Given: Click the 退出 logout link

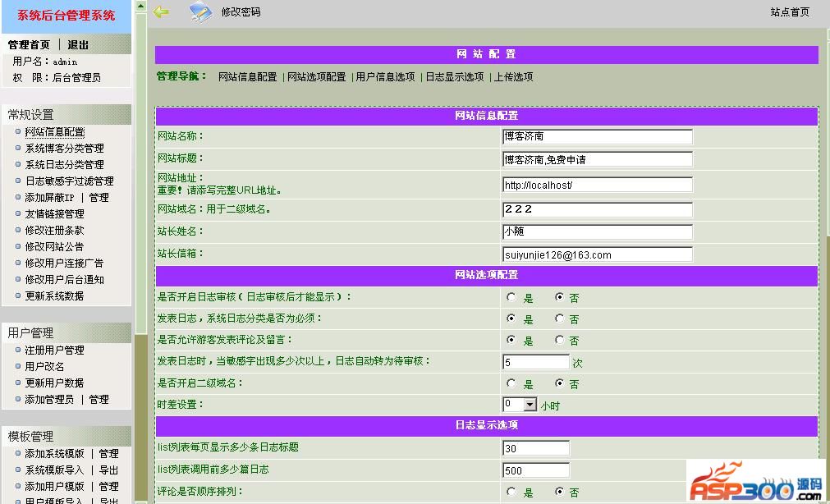Looking at the screenshot, I should (x=78, y=45).
